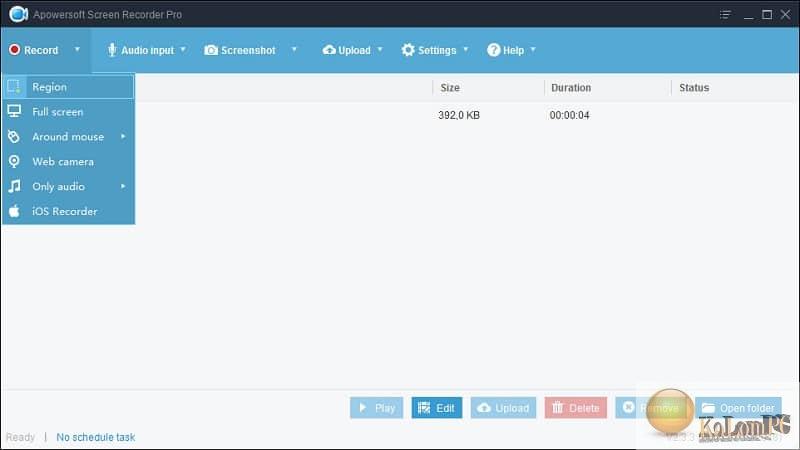The width and height of the screenshot is (800, 450).
Task: Expand the toolbar Upload dropdown arrow
Action: pyautogui.click(x=380, y=49)
